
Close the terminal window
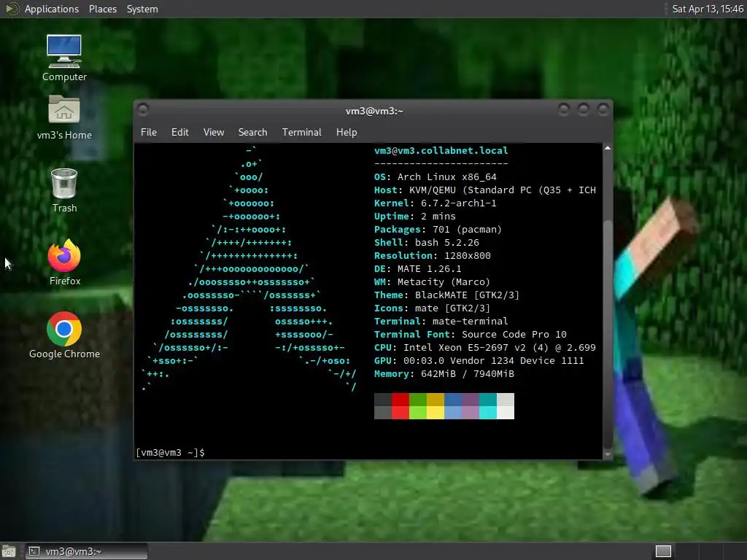point(603,109)
